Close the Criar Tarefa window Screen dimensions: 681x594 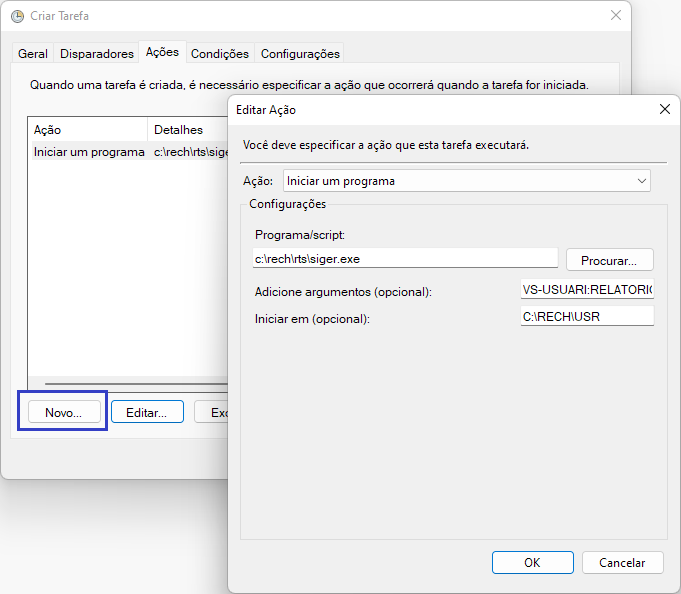pos(616,15)
